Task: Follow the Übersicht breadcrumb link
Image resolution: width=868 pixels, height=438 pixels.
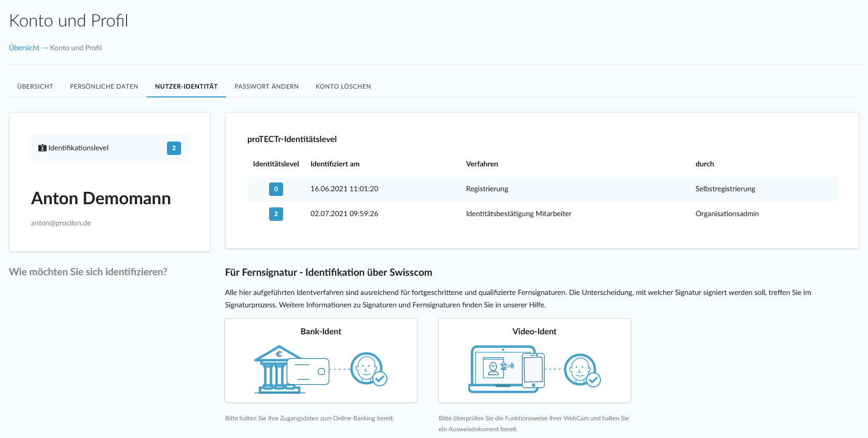Action: point(24,48)
